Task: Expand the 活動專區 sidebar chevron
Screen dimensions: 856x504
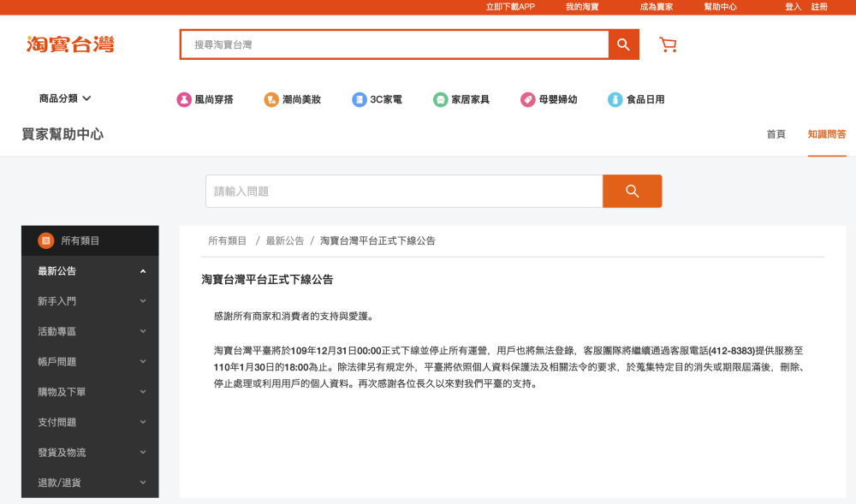Action: click(143, 331)
